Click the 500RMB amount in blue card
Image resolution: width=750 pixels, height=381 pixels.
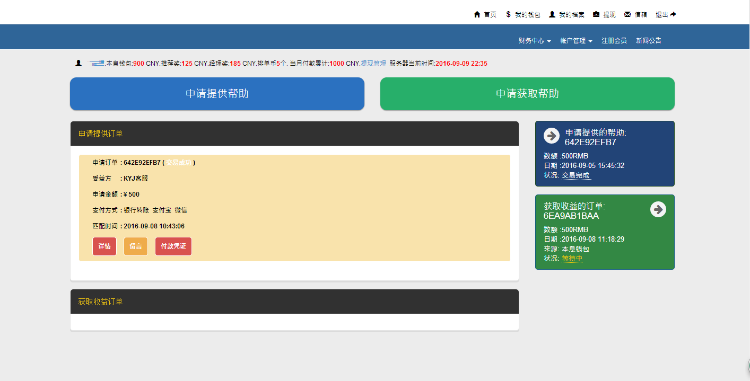[x=574, y=156]
